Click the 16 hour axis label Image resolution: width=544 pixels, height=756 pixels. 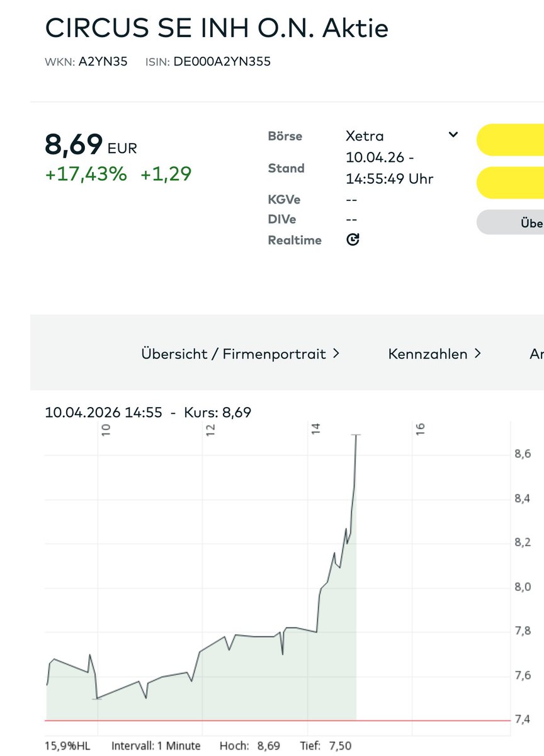(420, 429)
